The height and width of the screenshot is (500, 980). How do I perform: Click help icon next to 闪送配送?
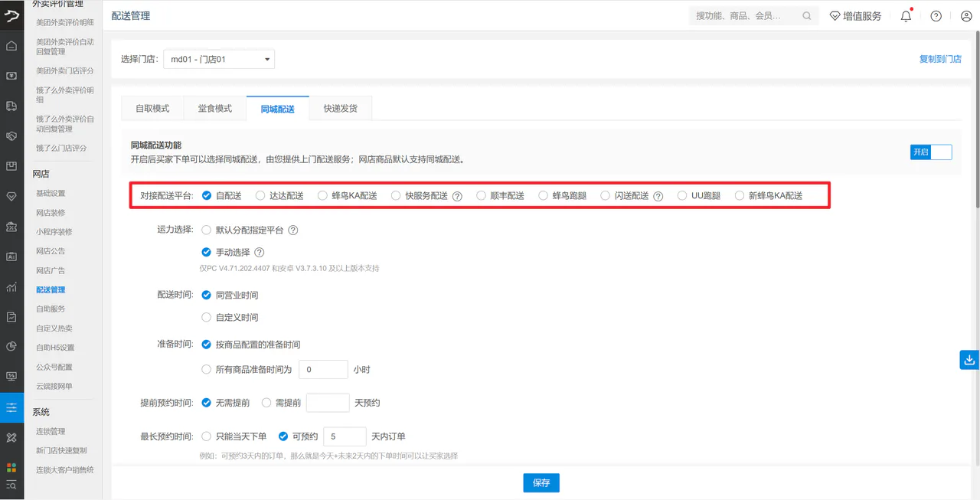[x=658, y=196]
